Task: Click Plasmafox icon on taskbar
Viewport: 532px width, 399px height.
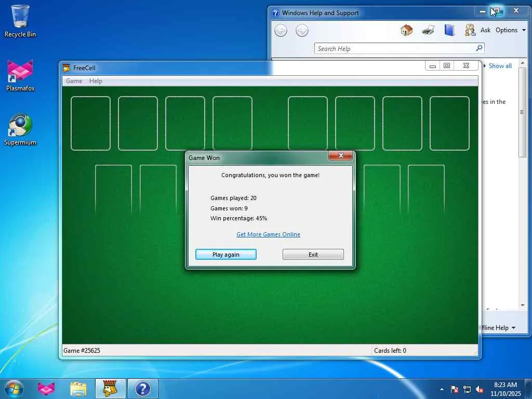Action: coord(46,389)
